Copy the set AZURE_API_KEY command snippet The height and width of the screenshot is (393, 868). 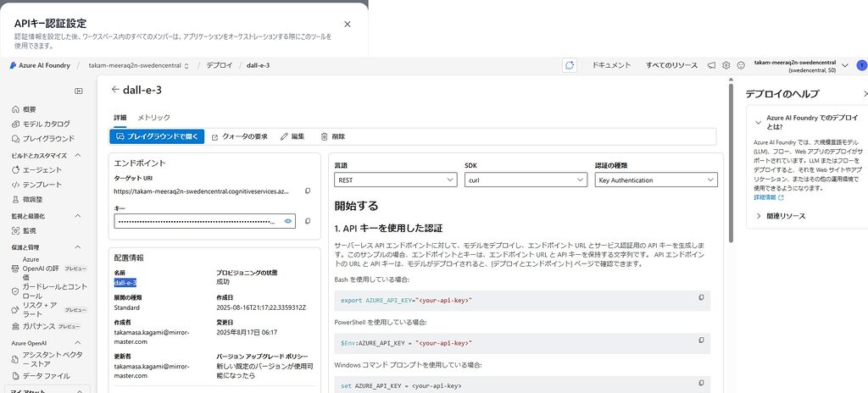[x=701, y=383]
